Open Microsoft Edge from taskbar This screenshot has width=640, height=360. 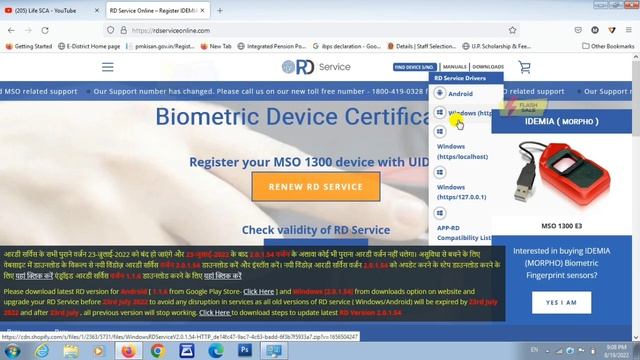(216, 351)
